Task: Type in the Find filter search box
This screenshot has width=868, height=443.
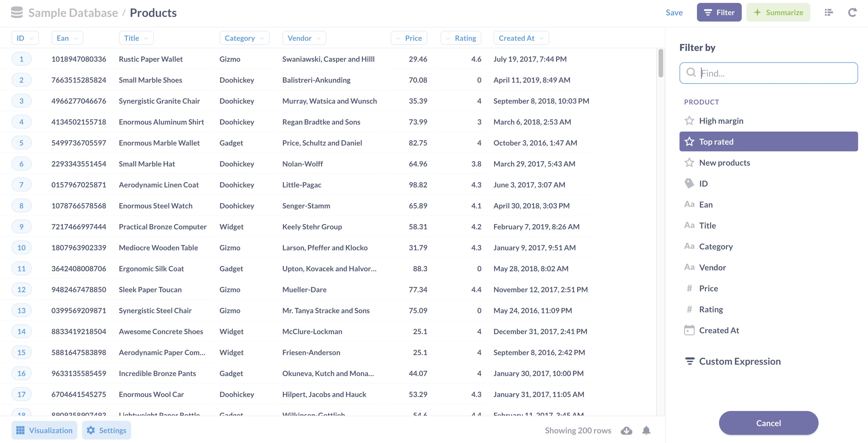Action: pos(769,73)
